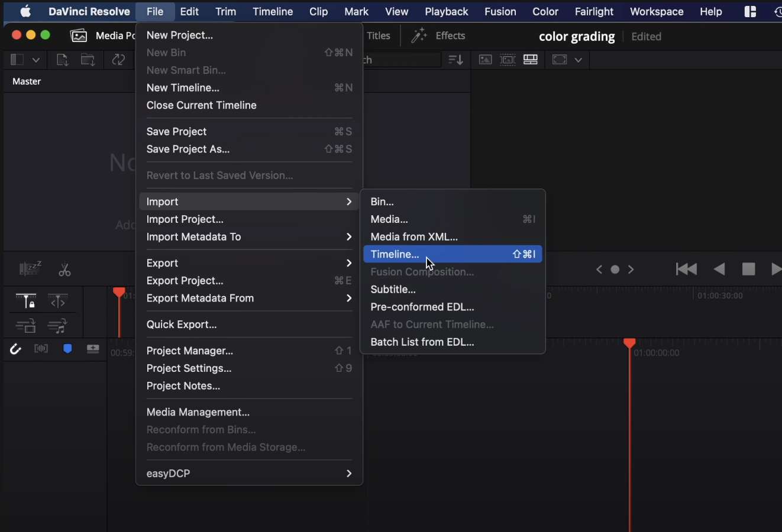Image resolution: width=782 pixels, height=532 pixels.
Task: Open the DaVinci Resolve application menu
Action: [89, 11]
